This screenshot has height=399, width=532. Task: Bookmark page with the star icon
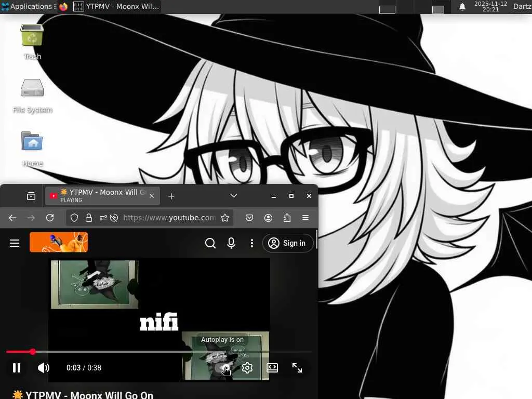click(224, 218)
